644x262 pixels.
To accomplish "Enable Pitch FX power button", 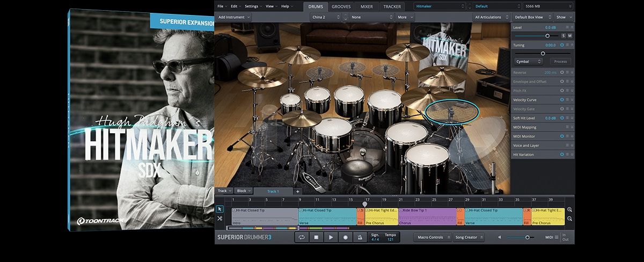I will pyautogui.click(x=562, y=91).
